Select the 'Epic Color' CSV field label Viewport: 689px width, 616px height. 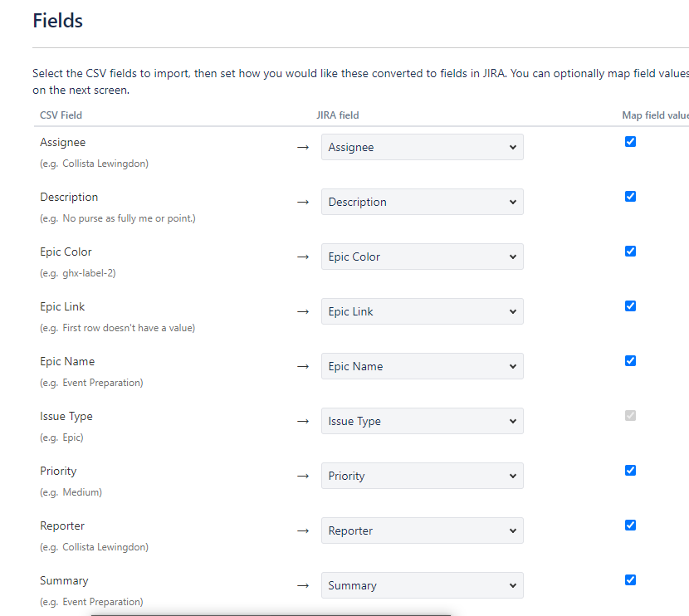pos(66,252)
